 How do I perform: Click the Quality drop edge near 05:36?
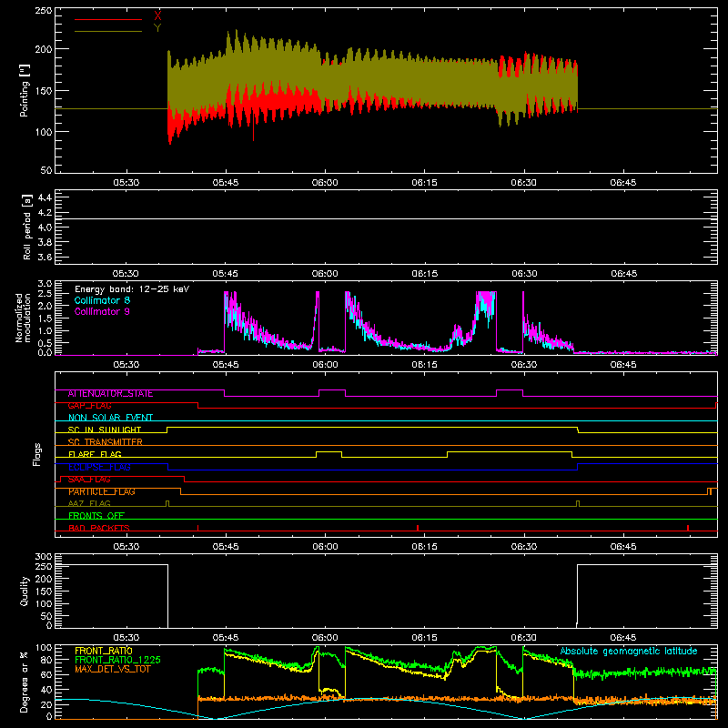167,596
